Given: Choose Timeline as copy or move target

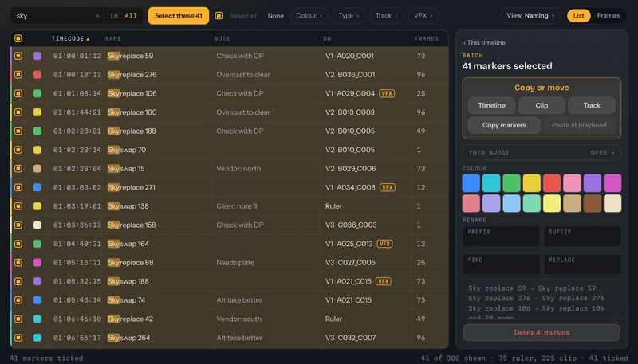Looking at the screenshot, I should point(491,105).
